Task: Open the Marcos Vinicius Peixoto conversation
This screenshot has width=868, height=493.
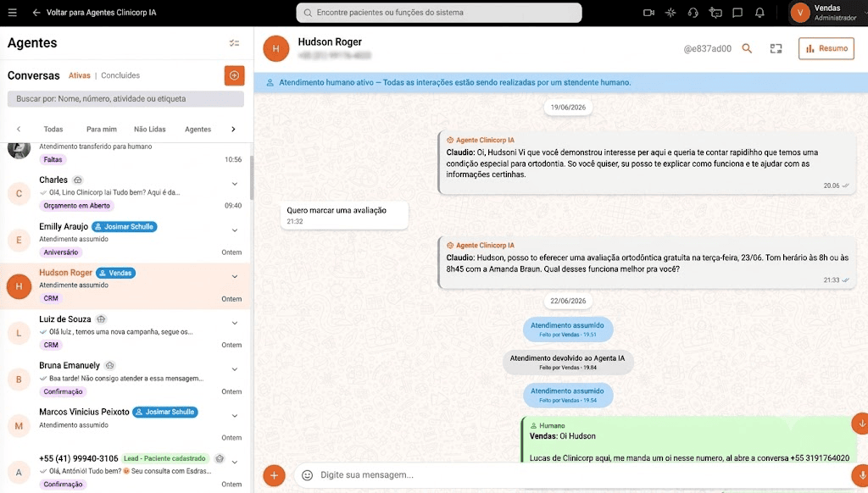Action: pos(125,425)
